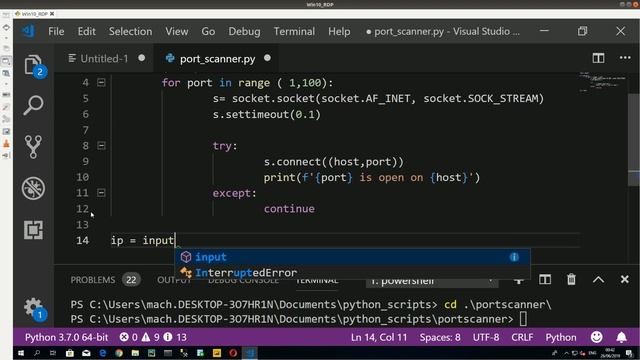The image size is (640, 360).
Task: Split the editor to the right
Action: point(598,58)
